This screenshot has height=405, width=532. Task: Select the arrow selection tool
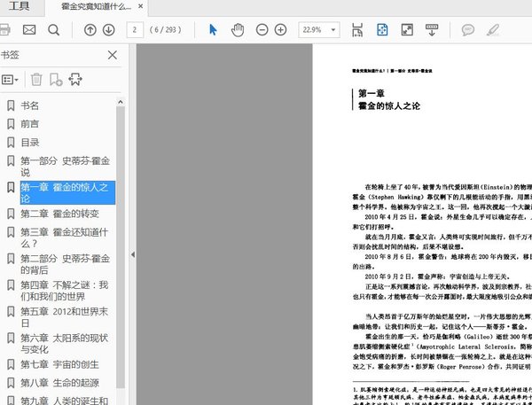(213, 30)
